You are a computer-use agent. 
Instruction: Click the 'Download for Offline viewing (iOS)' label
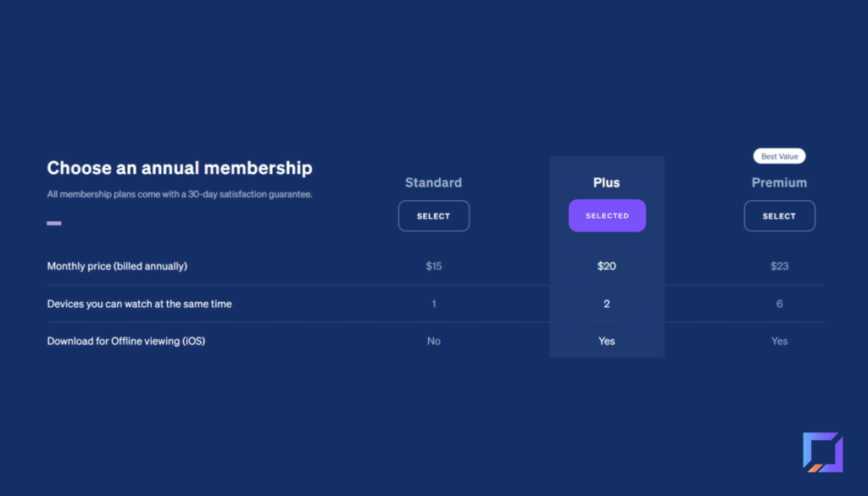click(126, 341)
